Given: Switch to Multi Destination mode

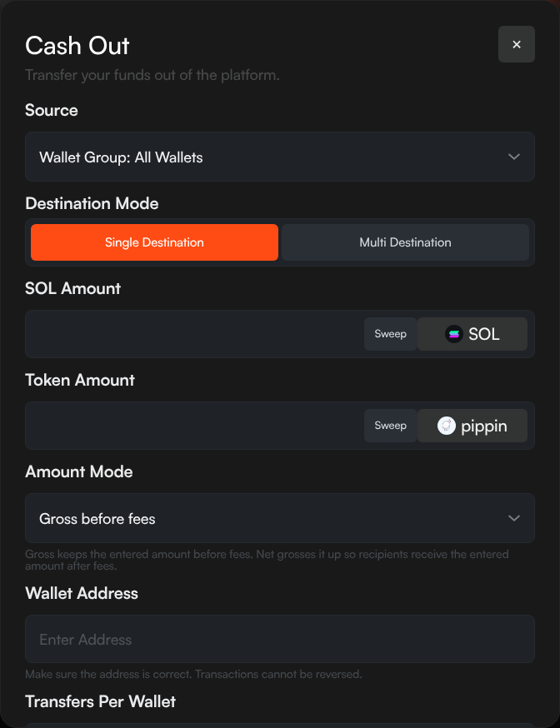Looking at the screenshot, I should coord(405,242).
